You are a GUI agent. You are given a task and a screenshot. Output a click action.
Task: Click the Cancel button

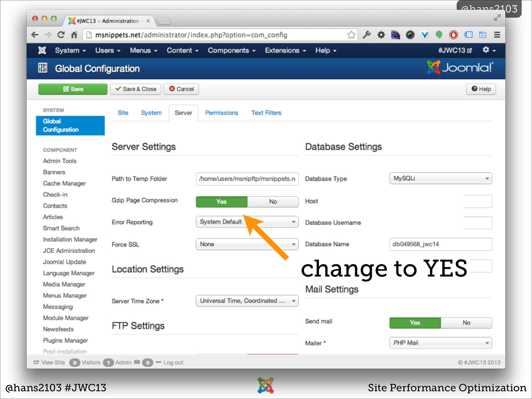(181, 89)
